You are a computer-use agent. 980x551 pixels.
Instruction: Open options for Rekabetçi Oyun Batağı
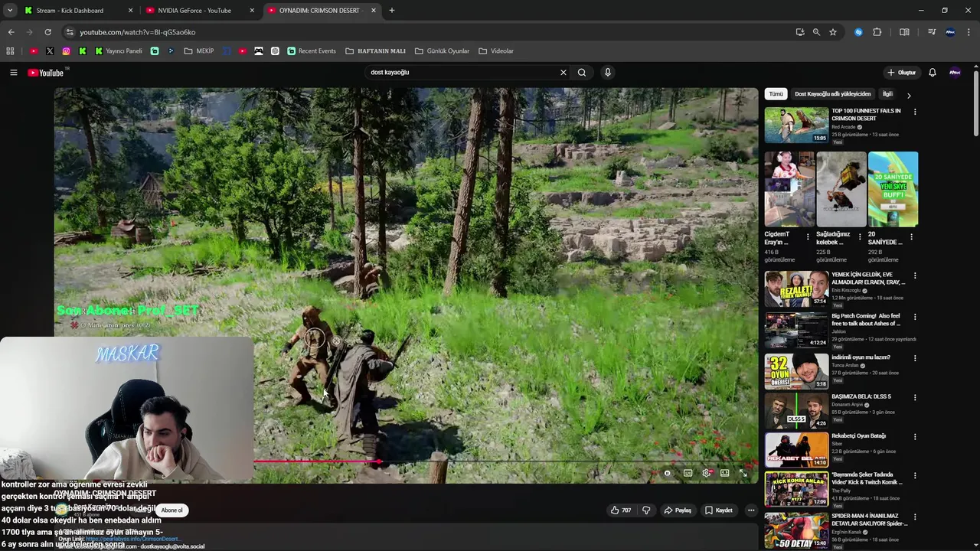point(914,438)
